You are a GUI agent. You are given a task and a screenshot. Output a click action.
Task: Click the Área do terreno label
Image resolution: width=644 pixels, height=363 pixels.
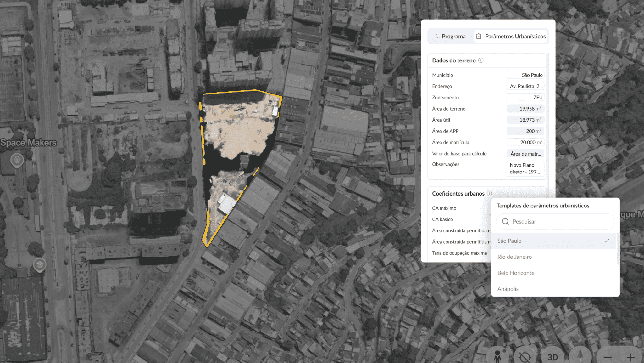click(449, 109)
